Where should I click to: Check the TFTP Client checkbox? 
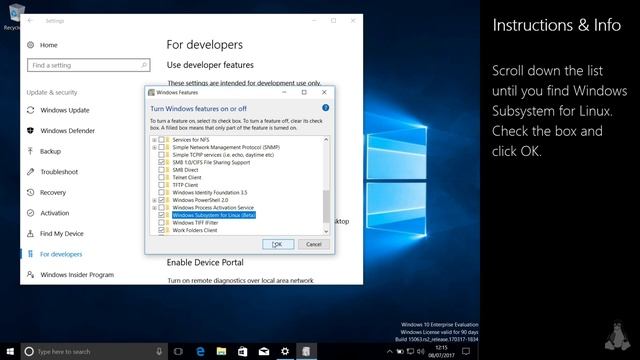click(162, 185)
